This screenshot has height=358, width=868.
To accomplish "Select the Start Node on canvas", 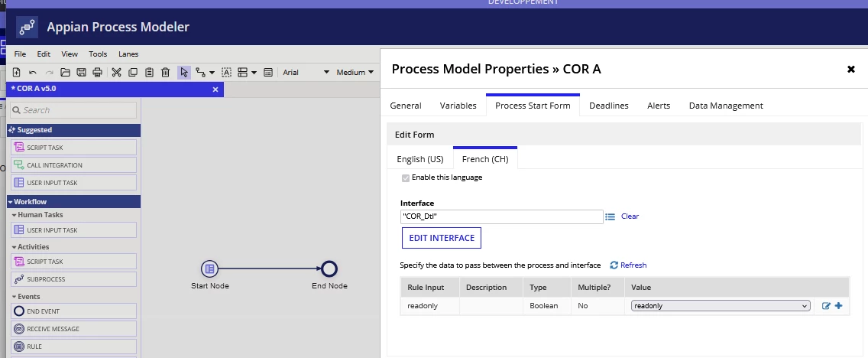I will [210, 269].
